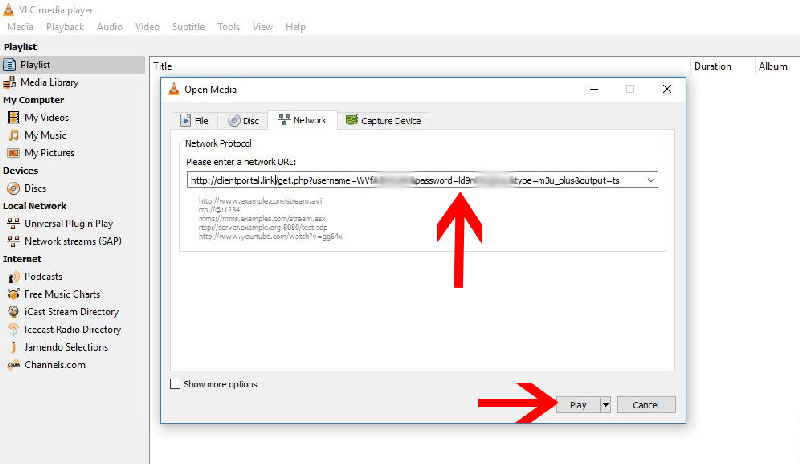Open the Play button dropdown arrow
800x464 pixels.
pos(604,405)
